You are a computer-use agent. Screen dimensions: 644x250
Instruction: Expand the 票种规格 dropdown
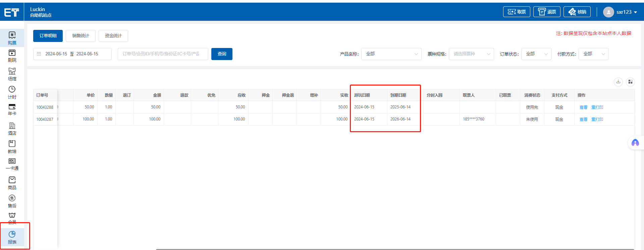(471, 54)
